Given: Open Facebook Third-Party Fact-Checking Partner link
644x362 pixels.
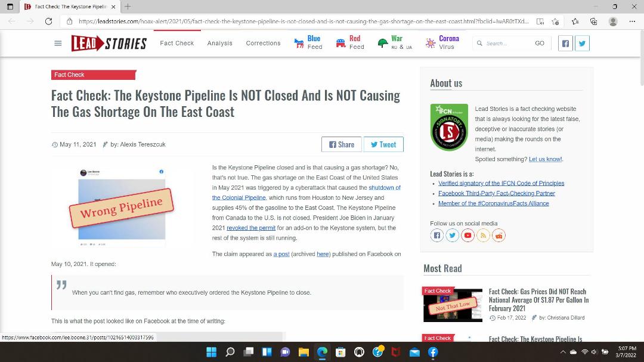Looking at the screenshot, I should 497,193.
